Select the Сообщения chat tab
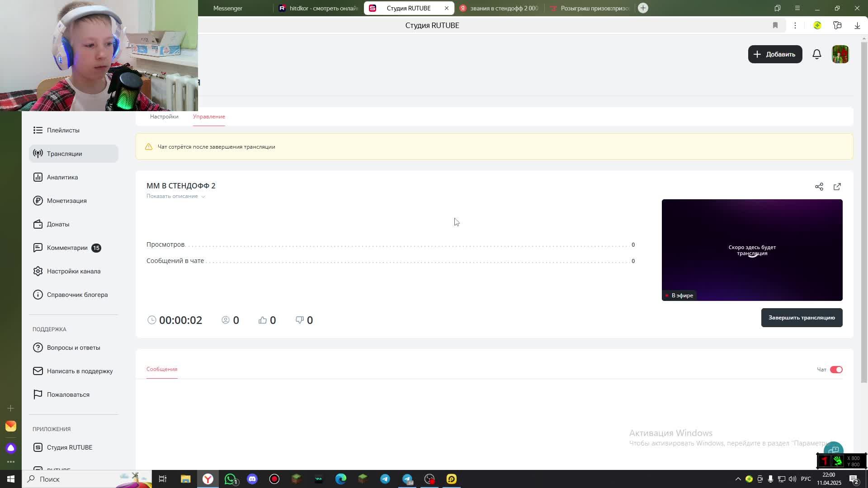 (162, 369)
